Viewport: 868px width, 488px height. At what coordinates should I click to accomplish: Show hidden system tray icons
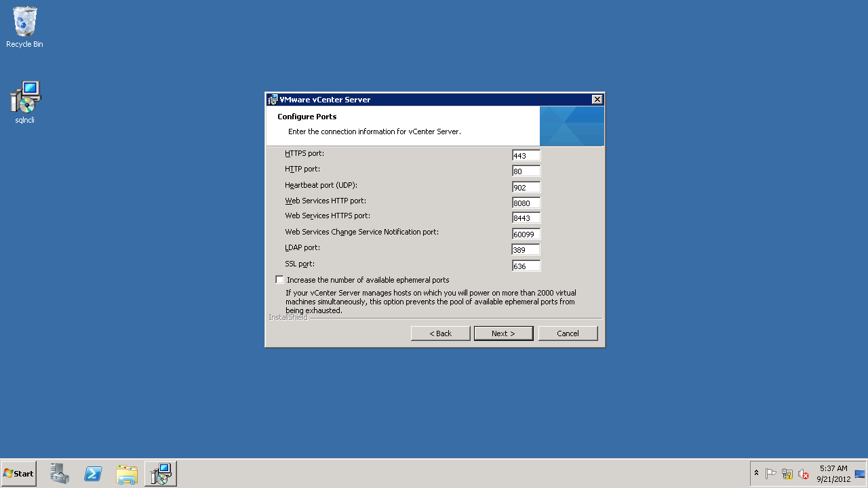pyautogui.click(x=756, y=473)
